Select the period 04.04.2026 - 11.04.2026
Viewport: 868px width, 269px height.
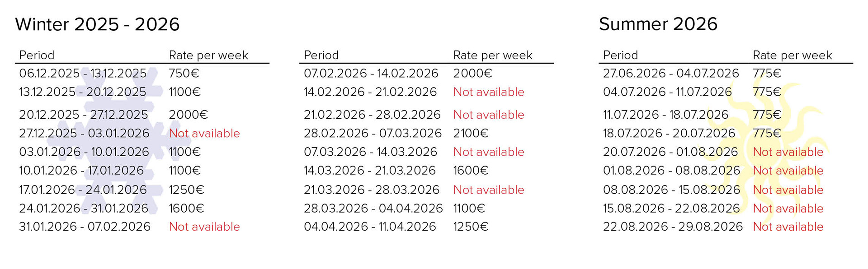370,227
